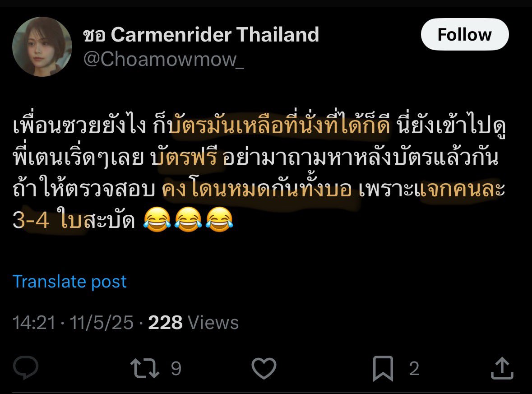The image size is (532, 394).
Task: Click the @Choamowmow_ handle
Action: click(163, 60)
